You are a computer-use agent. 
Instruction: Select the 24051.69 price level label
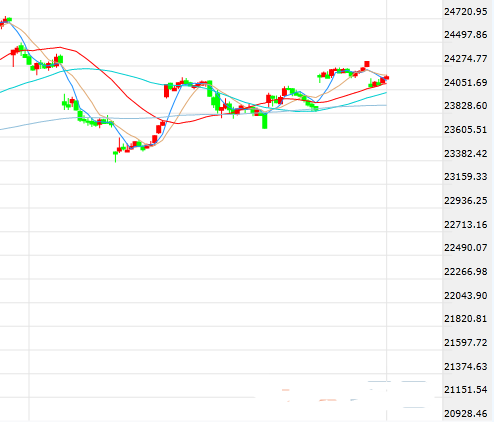pos(465,82)
